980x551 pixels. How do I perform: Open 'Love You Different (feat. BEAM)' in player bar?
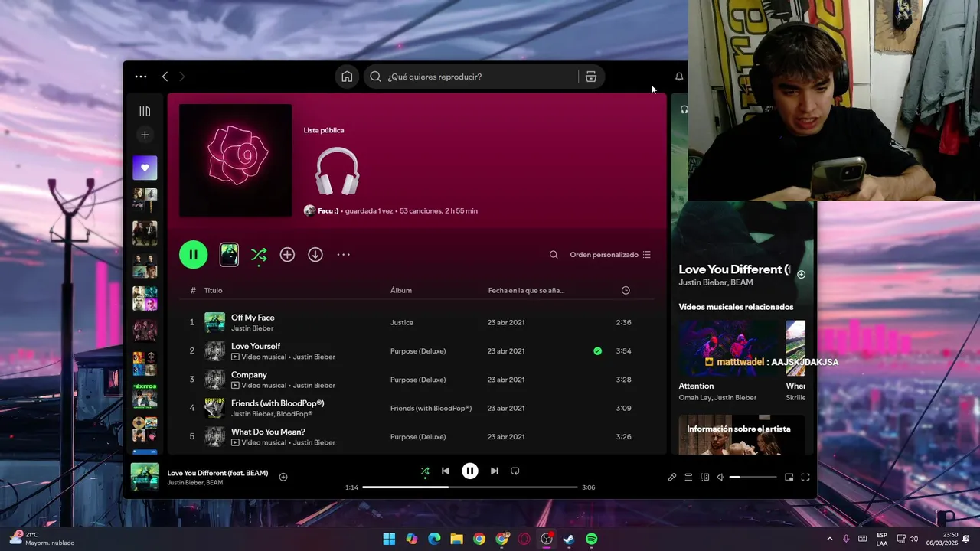(x=217, y=473)
